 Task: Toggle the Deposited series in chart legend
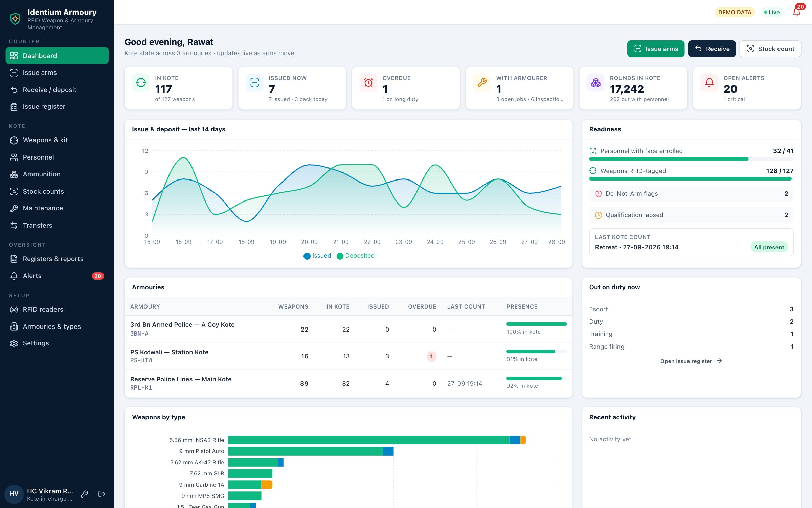pyautogui.click(x=356, y=256)
